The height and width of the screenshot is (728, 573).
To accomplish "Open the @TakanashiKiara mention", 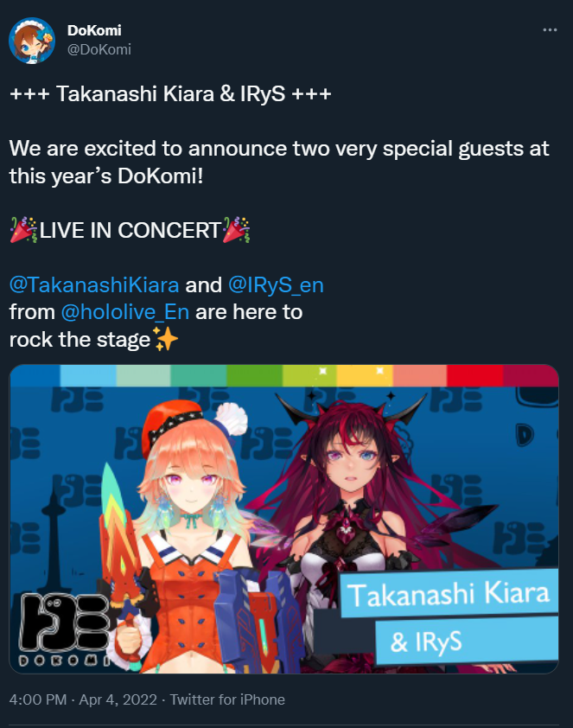I will point(94,284).
